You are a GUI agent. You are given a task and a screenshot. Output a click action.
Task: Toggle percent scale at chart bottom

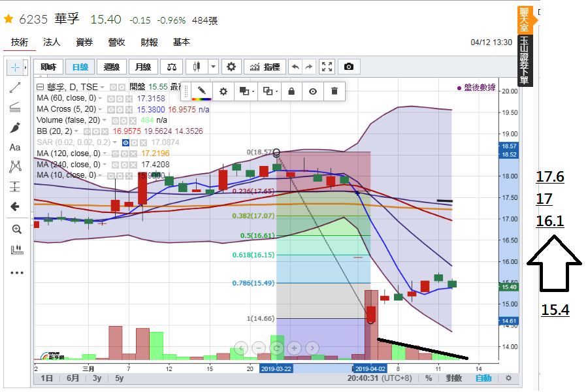pyautogui.click(x=429, y=378)
